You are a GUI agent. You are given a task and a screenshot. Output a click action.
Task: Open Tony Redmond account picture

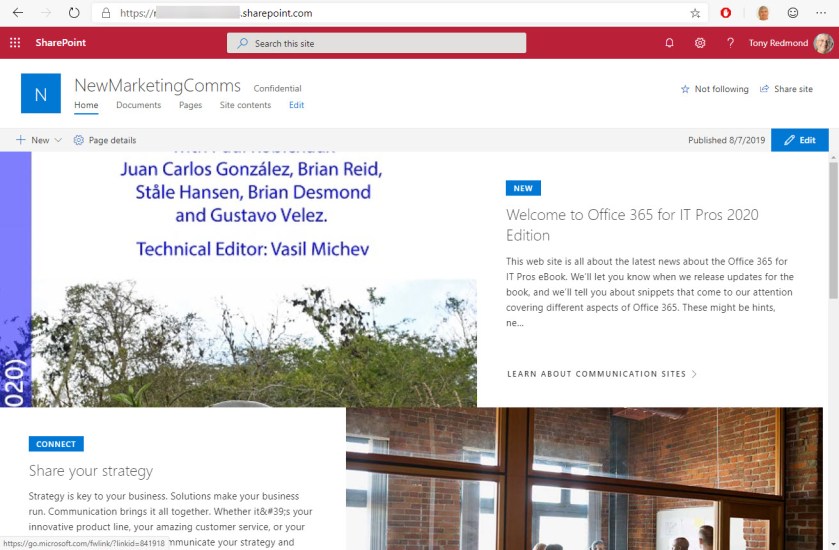823,43
